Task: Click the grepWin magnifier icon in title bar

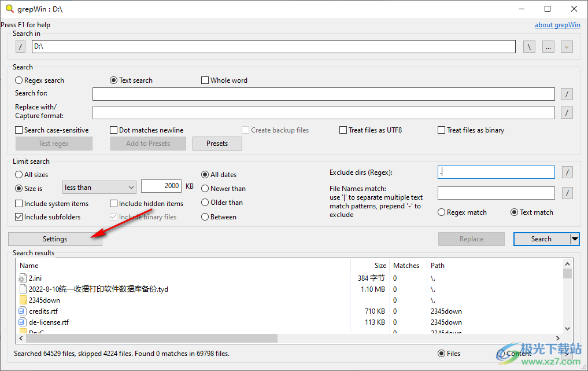Action: click(9, 9)
